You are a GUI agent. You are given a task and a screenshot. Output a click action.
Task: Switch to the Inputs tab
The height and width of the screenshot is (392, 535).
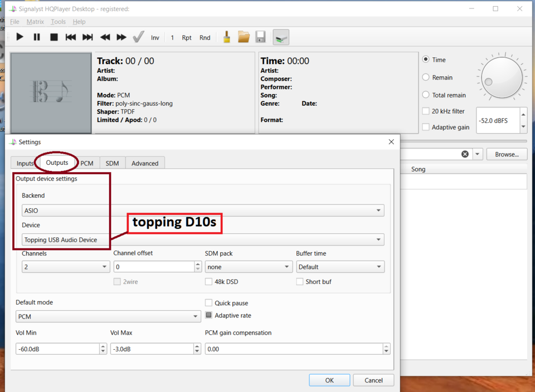click(x=24, y=163)
